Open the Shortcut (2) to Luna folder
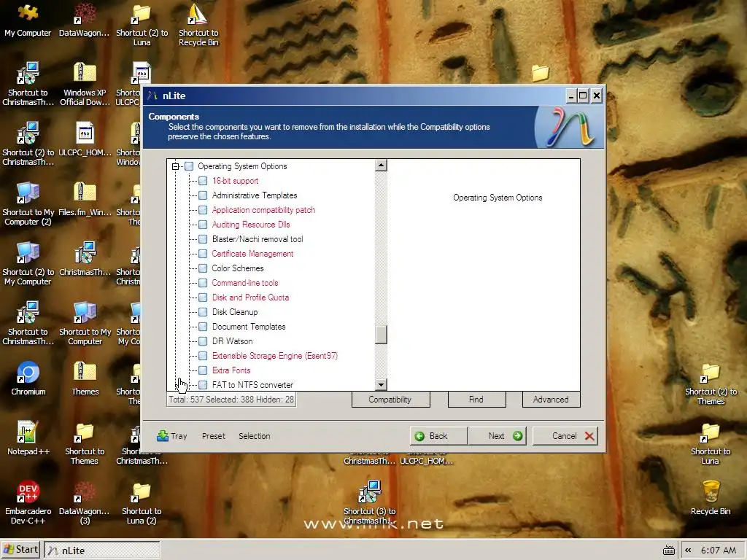This screenshot has height=560, width=747. tap(142, 25)
